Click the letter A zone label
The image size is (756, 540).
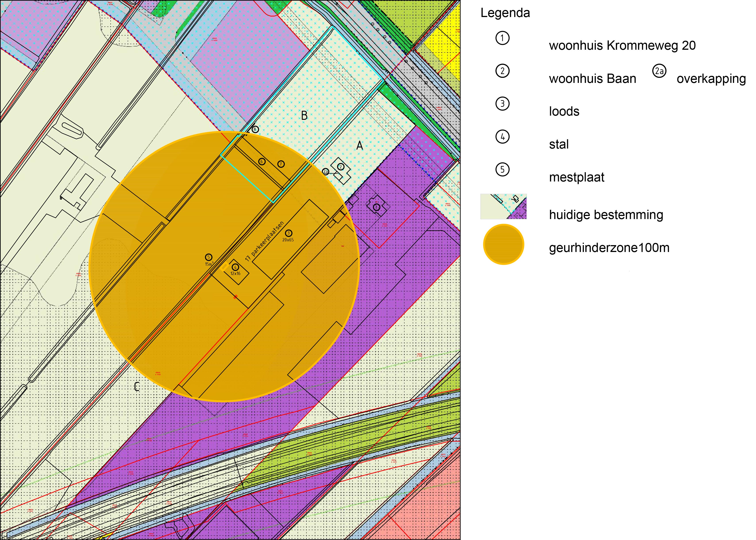(359, 145)
